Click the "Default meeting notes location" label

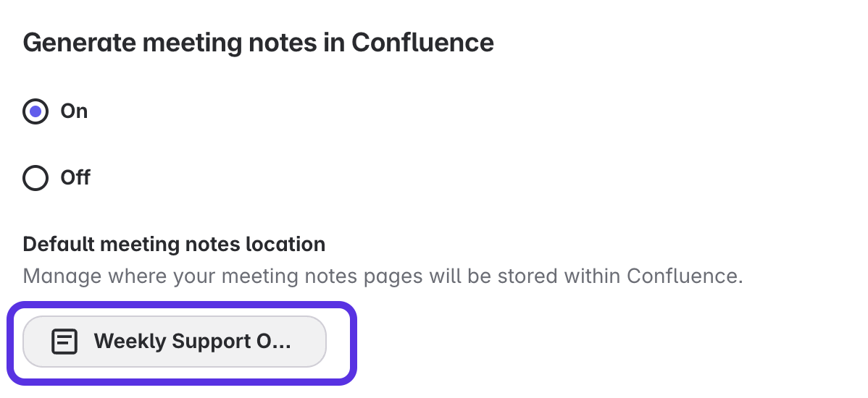(x=174, y=245)
